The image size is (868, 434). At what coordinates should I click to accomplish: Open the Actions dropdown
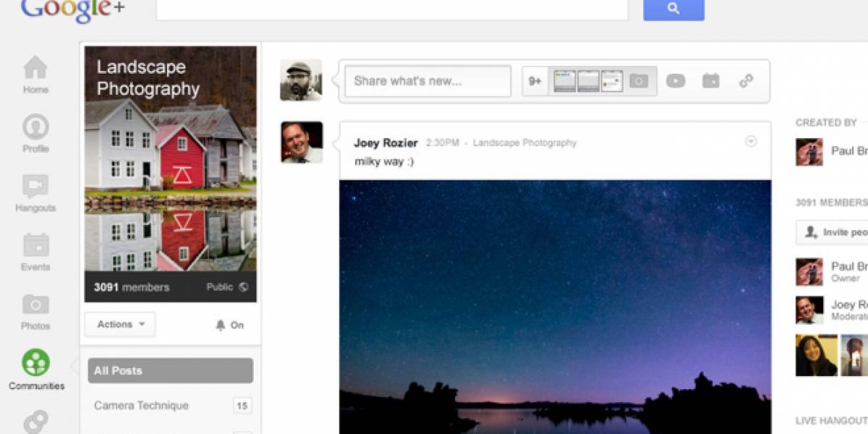point(120,324)
